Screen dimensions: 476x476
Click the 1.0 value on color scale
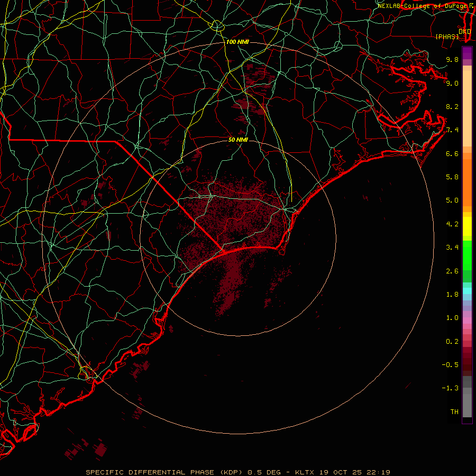pos(452,318)
